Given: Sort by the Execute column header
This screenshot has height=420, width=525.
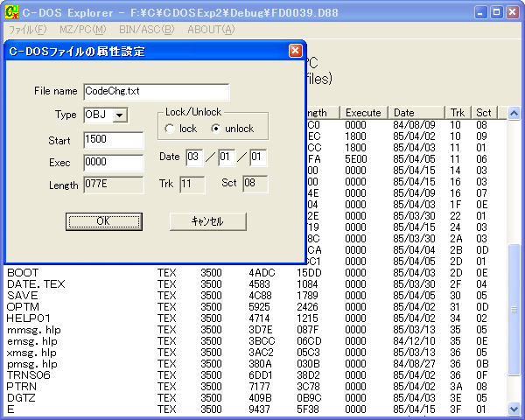Looking at the screenshot, I should [x=364, y=113].
